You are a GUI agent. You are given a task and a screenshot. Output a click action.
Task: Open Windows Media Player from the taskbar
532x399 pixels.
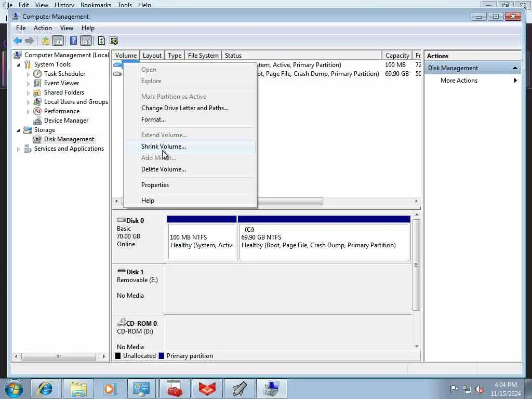coord(109,389)
